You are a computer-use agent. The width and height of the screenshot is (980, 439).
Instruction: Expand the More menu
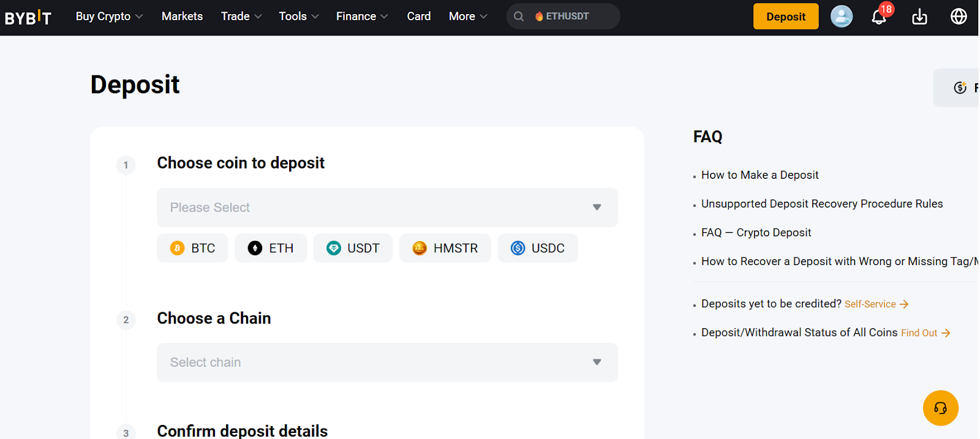pos(468,17)
